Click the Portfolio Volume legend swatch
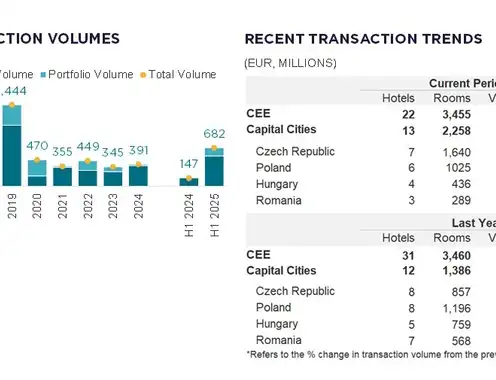The image size is (496, 380). (x=43, y=75)
